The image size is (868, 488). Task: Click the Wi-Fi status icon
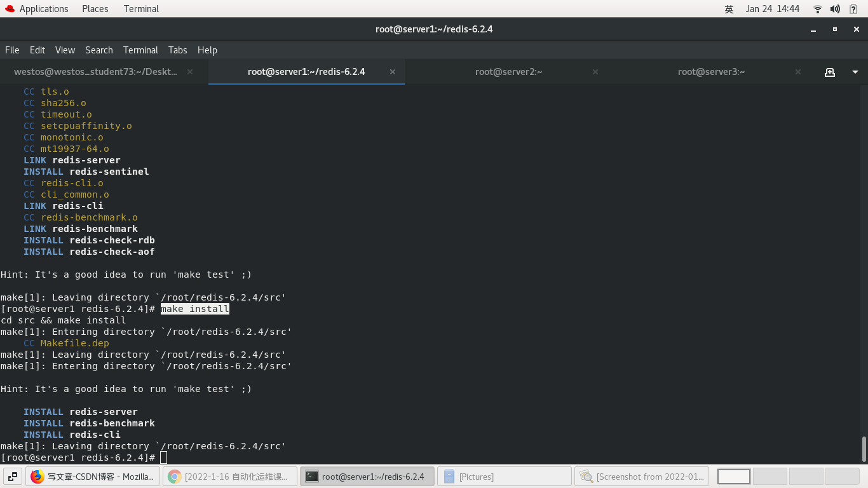point(818,9)
